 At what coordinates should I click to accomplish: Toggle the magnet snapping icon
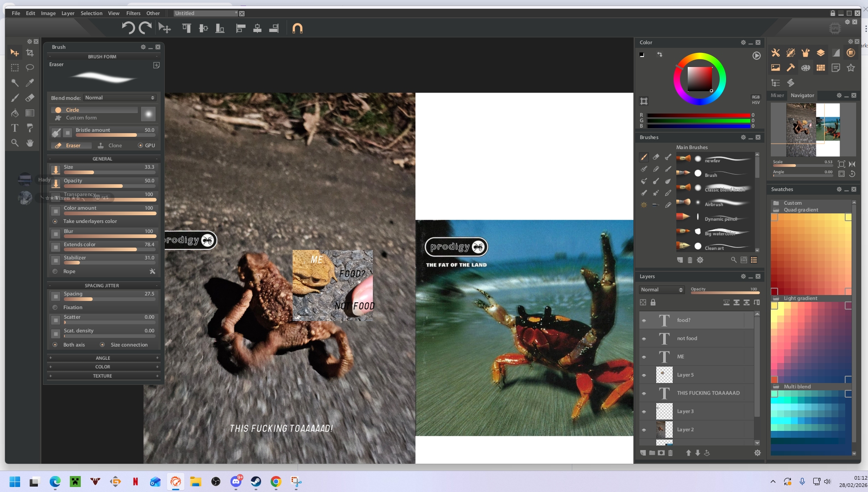click(297, 28)
